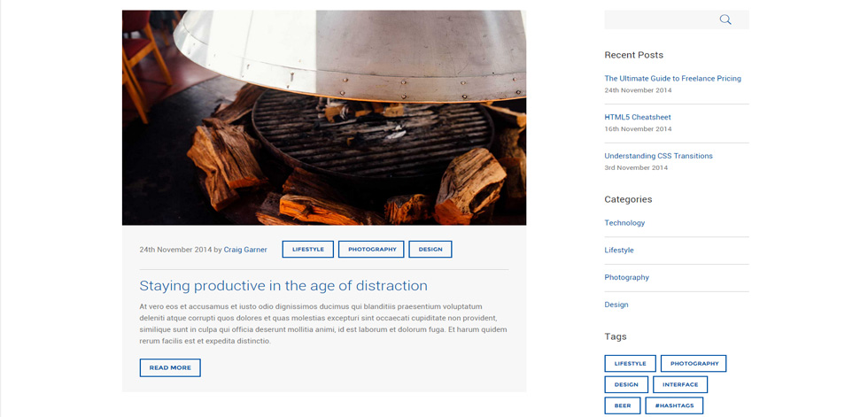Click the INTERFACE tag
The height and width of the screenshot is (417, 868).
[x=680, y=384]
